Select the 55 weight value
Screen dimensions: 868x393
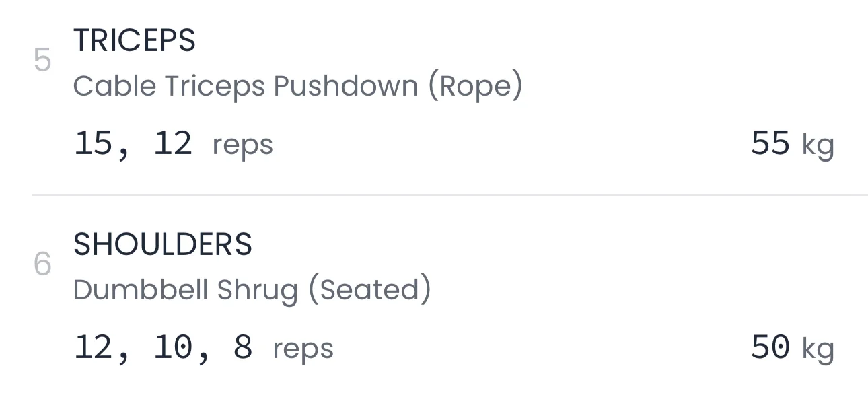point(770,143)
